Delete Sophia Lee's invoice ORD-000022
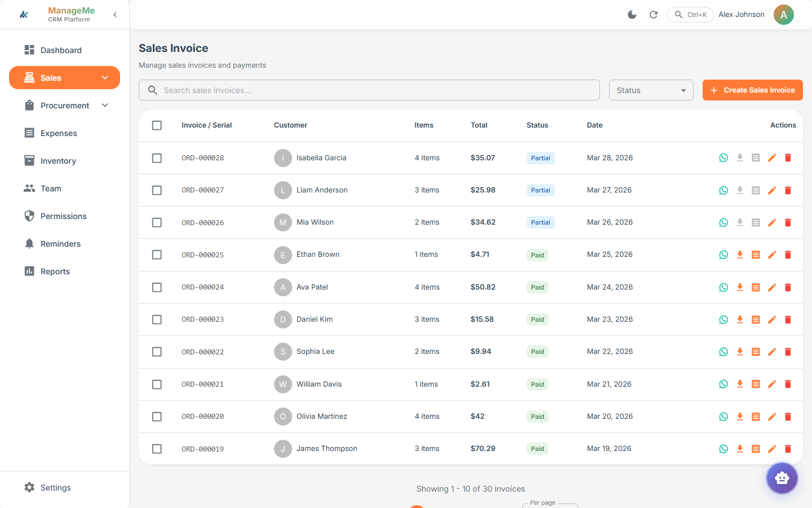The image size is (812, 508). click(788, 352)
